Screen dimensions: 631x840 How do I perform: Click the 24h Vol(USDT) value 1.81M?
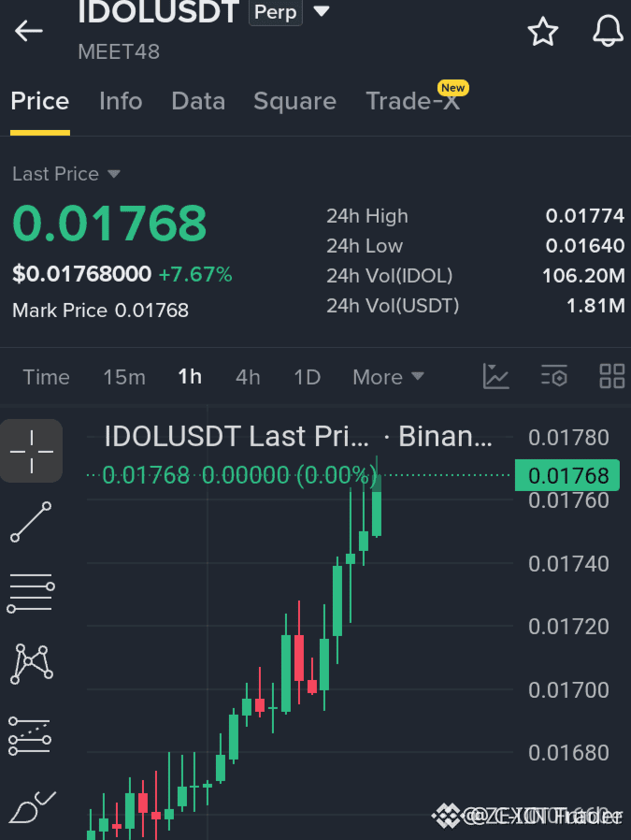coord(595,306)
